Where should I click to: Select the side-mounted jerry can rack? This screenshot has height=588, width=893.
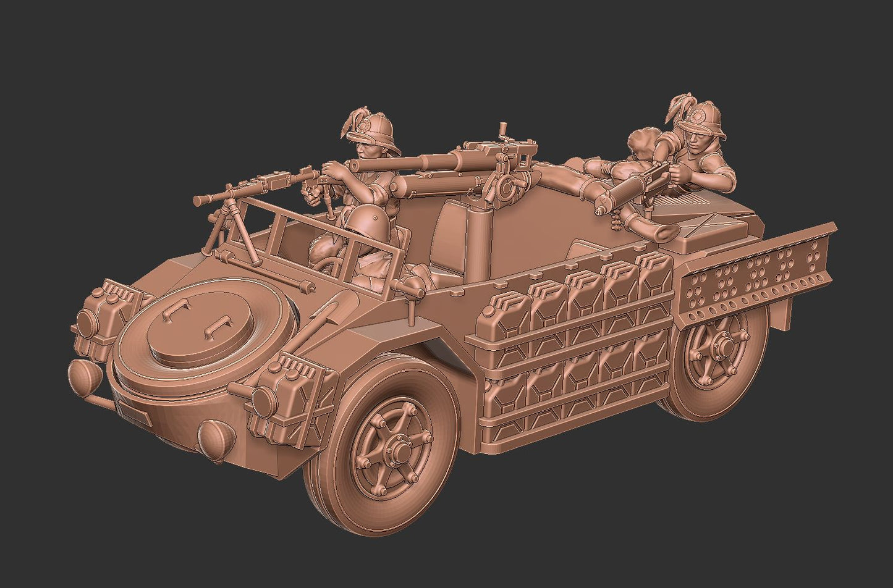coord(569,346)
